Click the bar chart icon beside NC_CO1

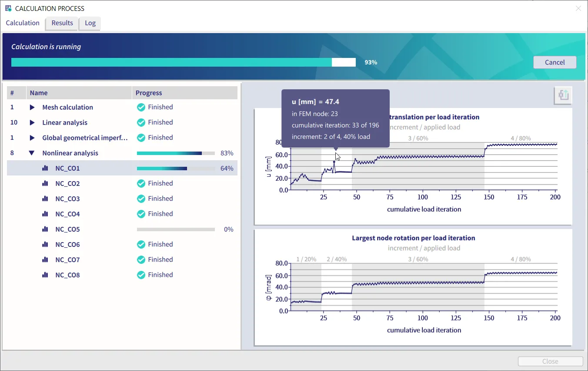tap(45, 169)
